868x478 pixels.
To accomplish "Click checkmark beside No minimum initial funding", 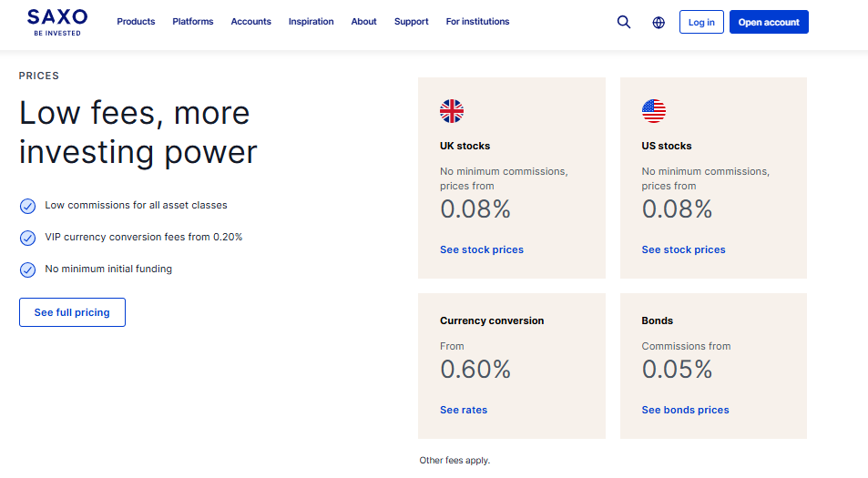I will pos(27,270).
